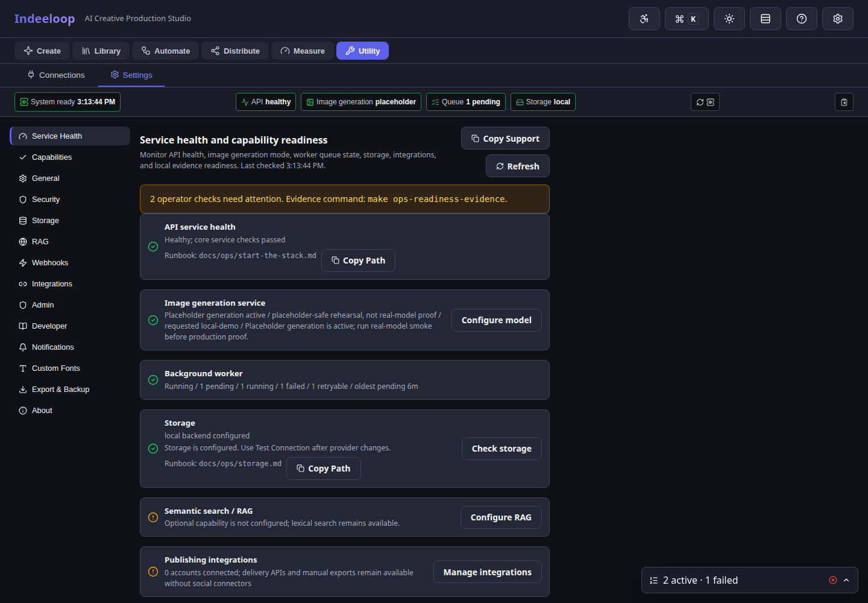
Task: Click the refresh status icon button in status bar
Action: coord(705,102)
